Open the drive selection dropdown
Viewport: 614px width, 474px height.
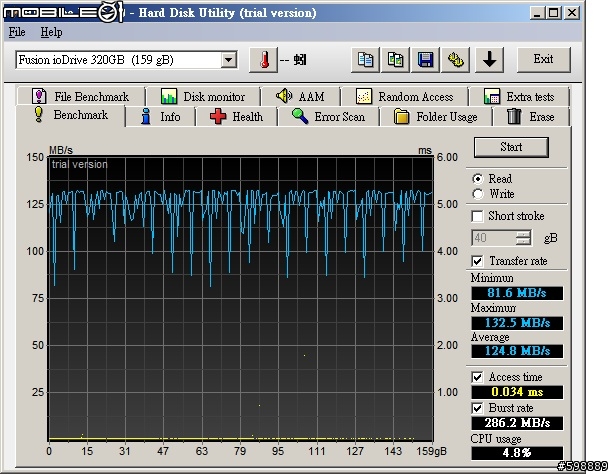(x=229, y=60)
